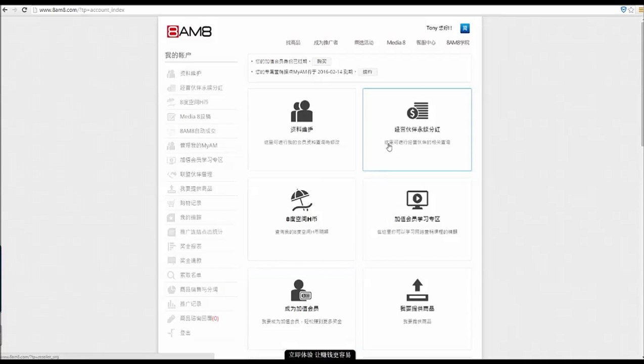Click the 我要提供商品 card title
This screenshot has width=644, height=364.
[x=417, y=309]
